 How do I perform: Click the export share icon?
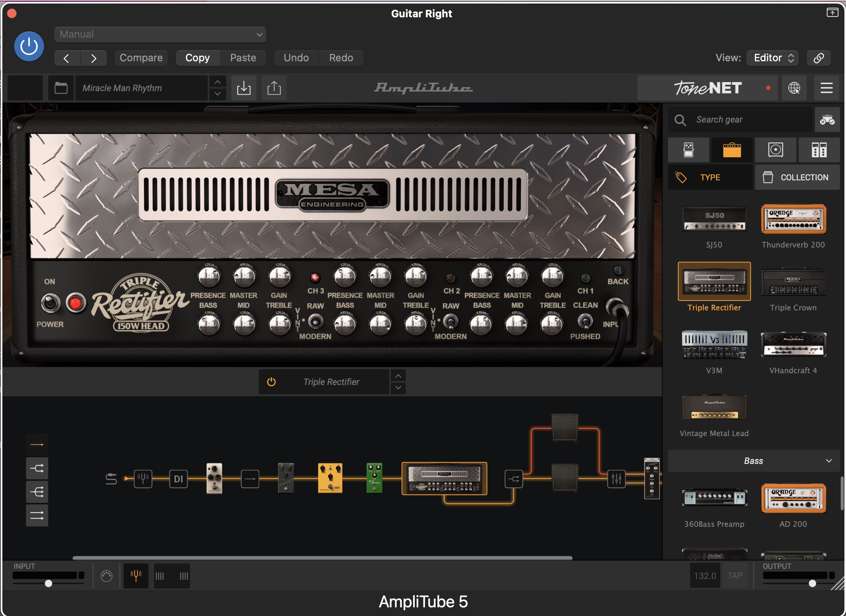click(x=274, y=88)
